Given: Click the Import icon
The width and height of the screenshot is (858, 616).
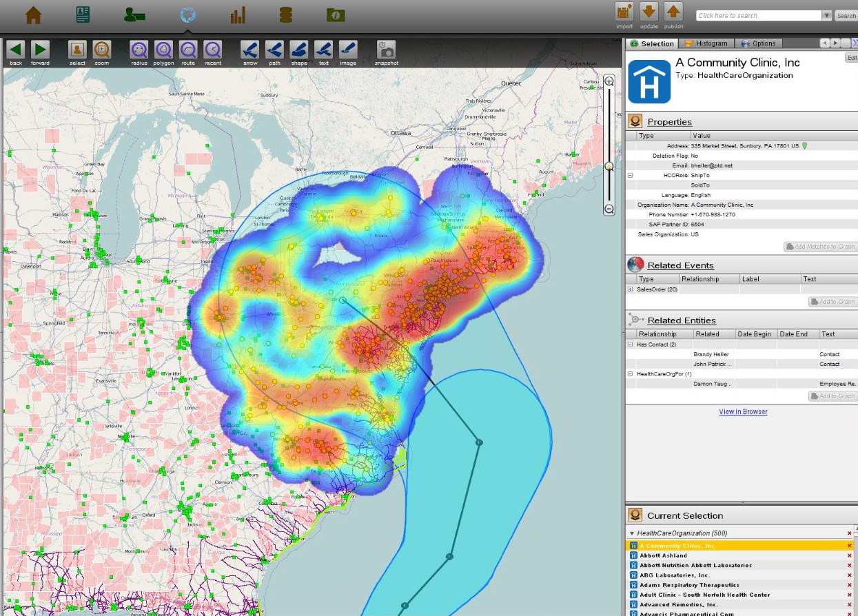Looking at the screenshot, I should 624,14.
